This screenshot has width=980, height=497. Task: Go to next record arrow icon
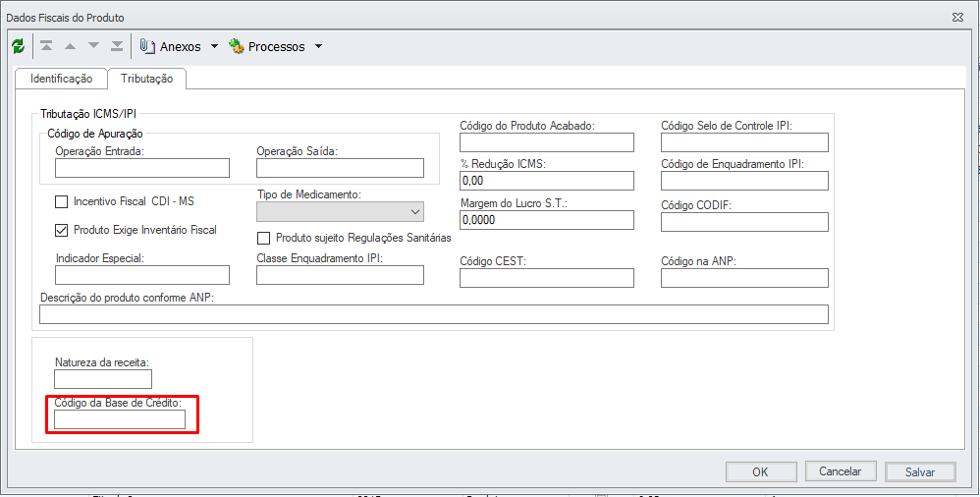[x=93, y=46]
